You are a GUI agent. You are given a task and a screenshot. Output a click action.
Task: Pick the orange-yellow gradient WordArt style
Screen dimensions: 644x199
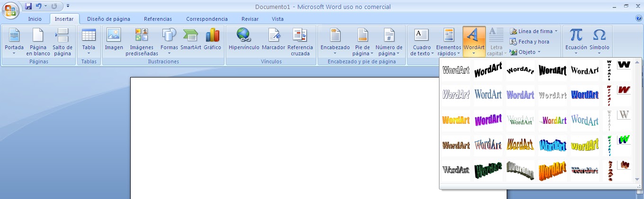pyautogui.click(x=456, y=120)
